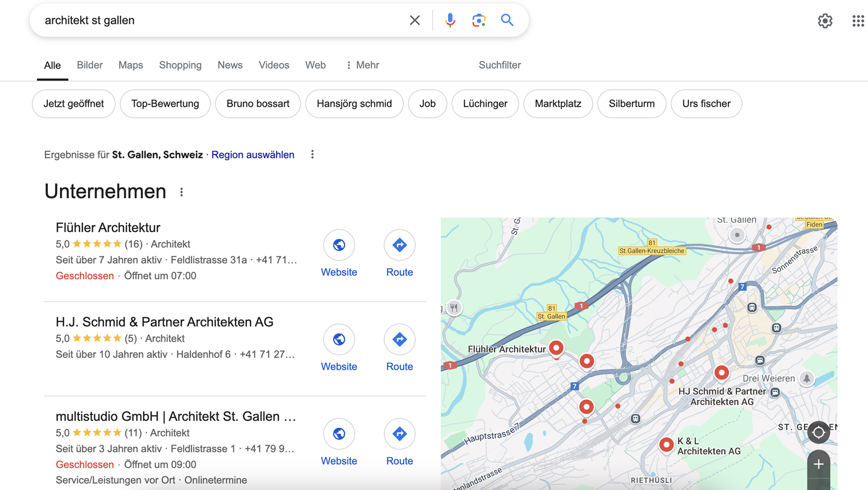This screenshot has width=868, height=490.
Task: Open search Suchfilter options
Action: click(x=499, y=65)
